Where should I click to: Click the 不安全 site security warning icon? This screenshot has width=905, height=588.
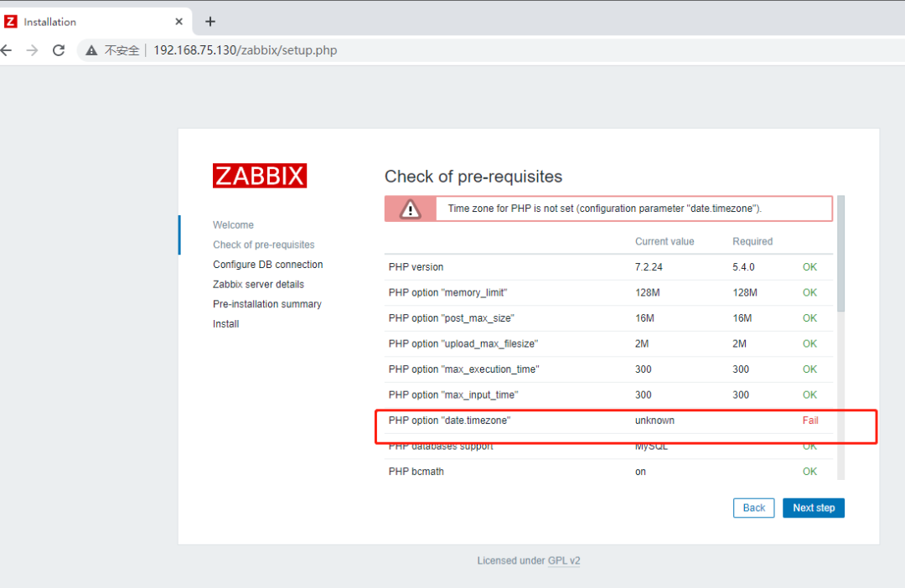click(x=90, y=50)
